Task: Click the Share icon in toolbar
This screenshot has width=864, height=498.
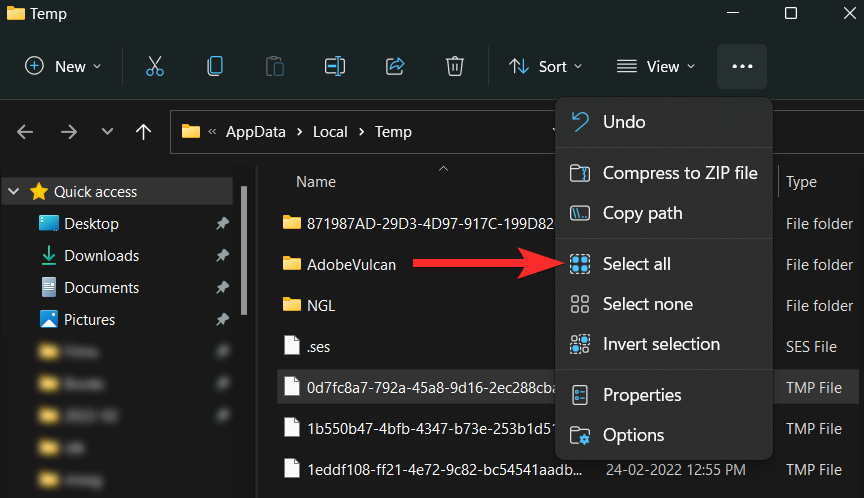Action: [395, 67]
